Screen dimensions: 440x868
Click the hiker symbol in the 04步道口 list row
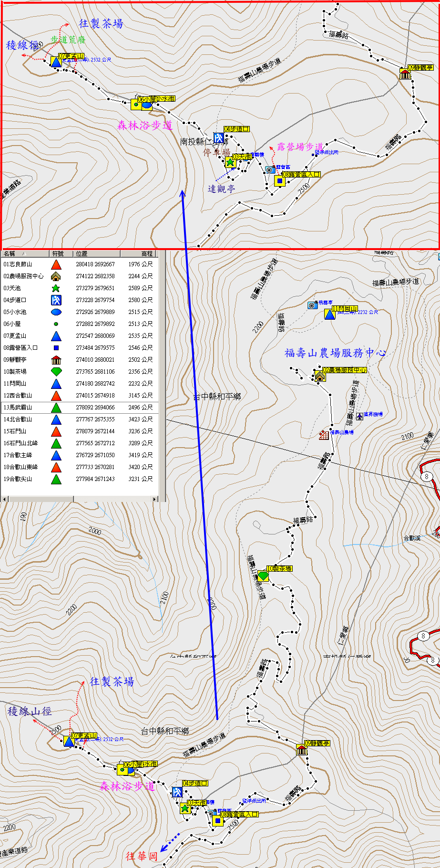coord(56,300)
